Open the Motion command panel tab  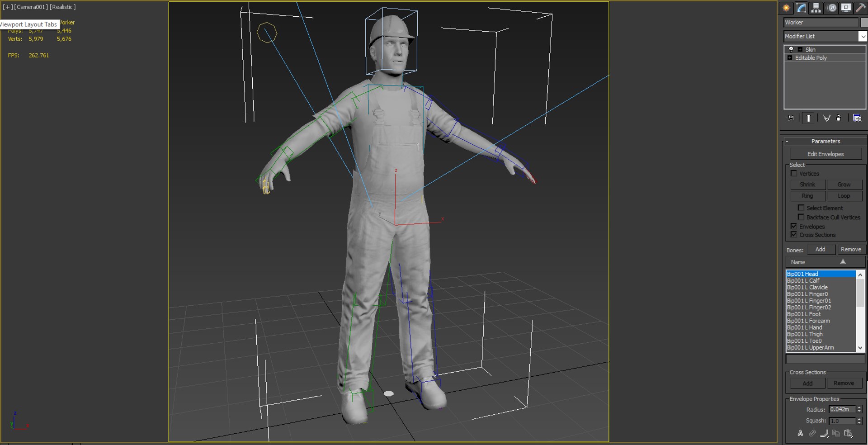click(831, 8)
